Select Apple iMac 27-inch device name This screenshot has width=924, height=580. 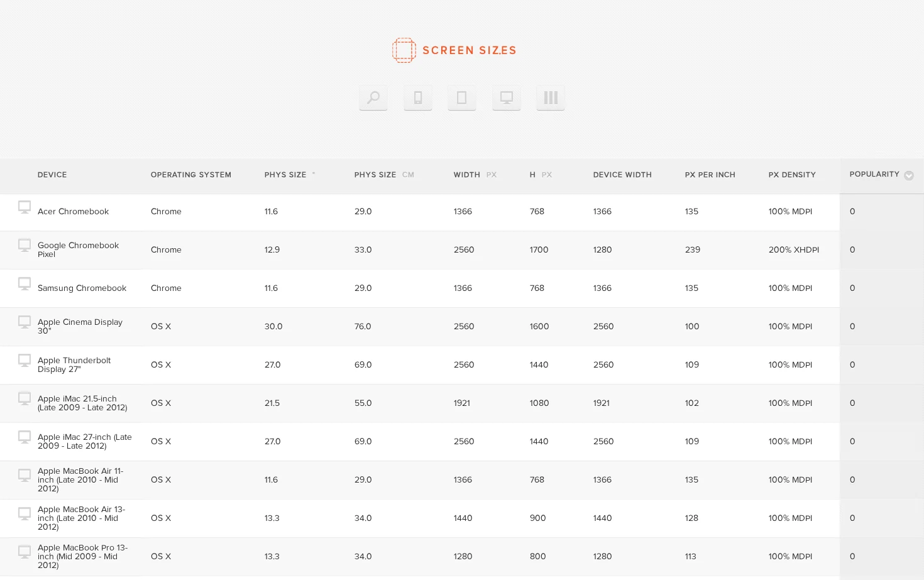coord(85,441)
